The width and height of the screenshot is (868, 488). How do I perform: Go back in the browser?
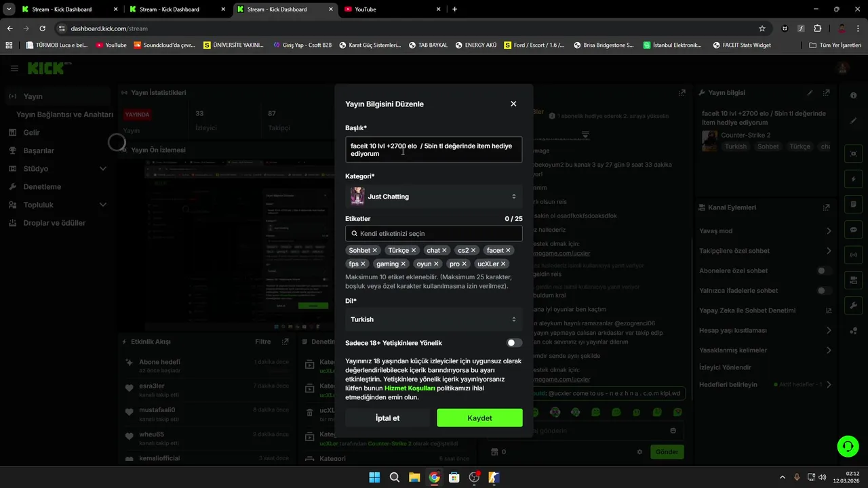tap(9, 28)
